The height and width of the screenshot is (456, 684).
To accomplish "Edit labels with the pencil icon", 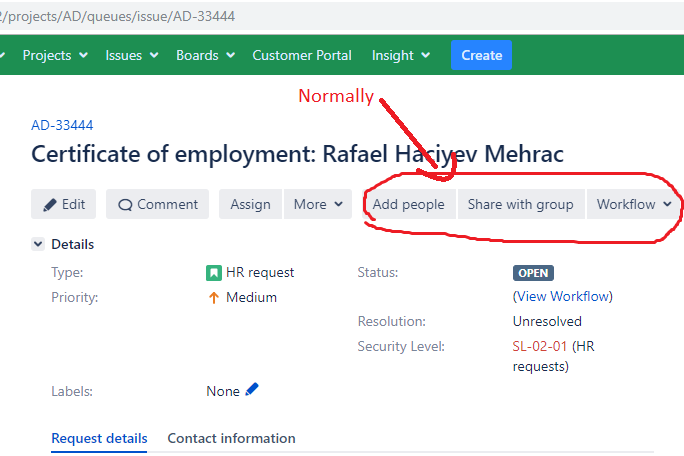I will point(252,389).
